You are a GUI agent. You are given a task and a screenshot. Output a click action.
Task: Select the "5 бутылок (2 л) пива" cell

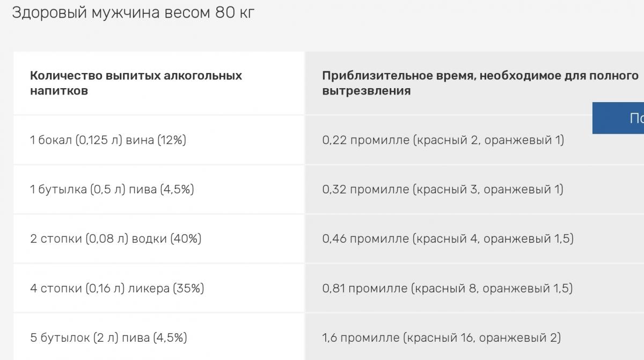coord(108,338)
